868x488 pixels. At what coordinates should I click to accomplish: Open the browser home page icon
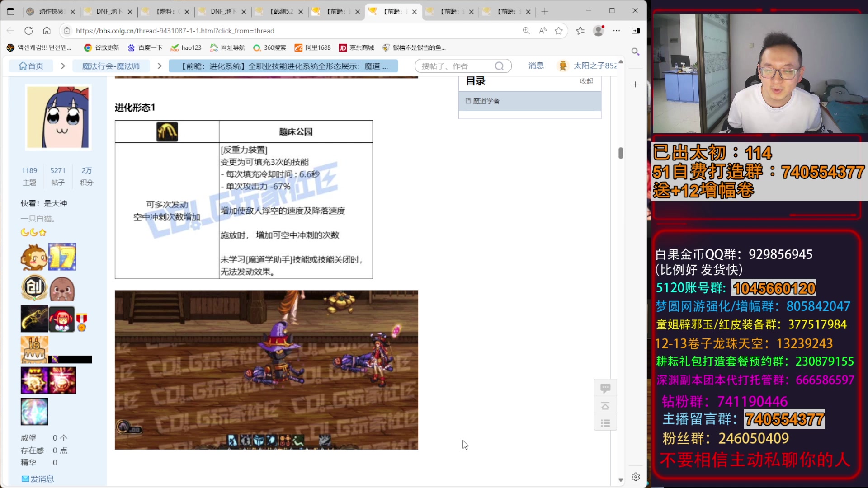click(x=47, y=31)
